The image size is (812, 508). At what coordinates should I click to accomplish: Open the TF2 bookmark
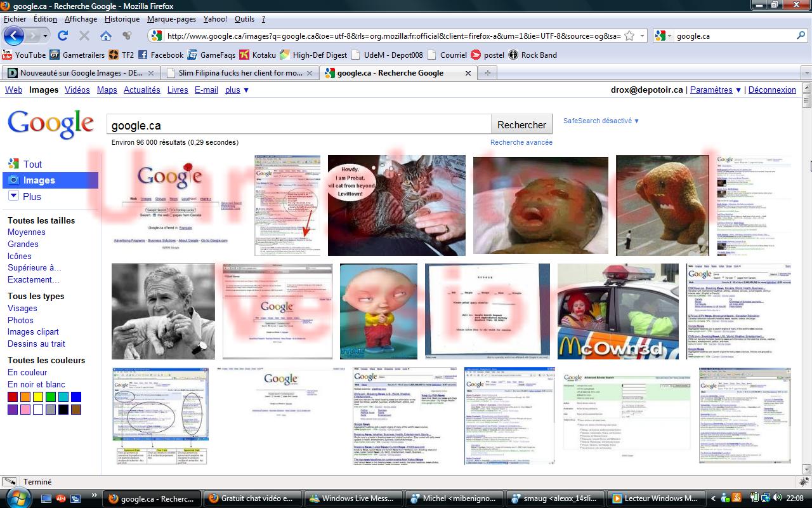pyautogui.click(x=121, y=55)
